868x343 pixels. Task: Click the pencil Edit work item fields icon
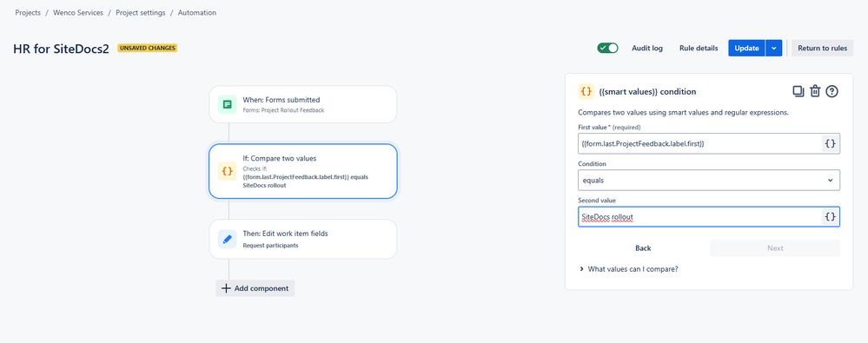227,239
